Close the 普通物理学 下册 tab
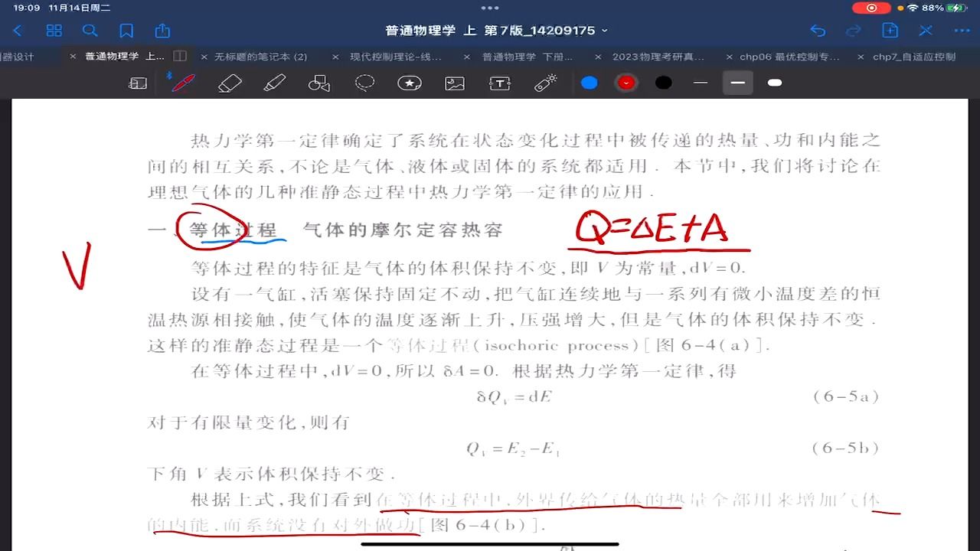 click(x=467, y=57)
